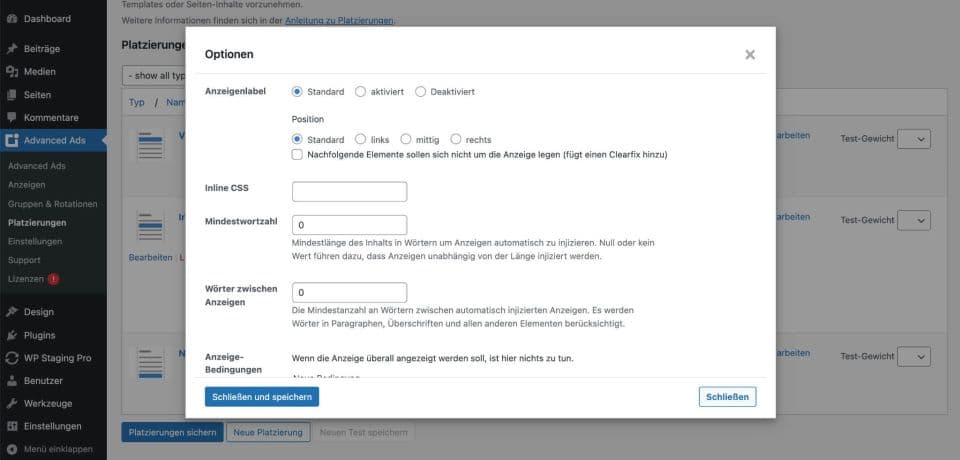This screenshot has height=460, width=960.
Task: Select Anzeigenlabel Standard radio button
Action: coord(298,92)
